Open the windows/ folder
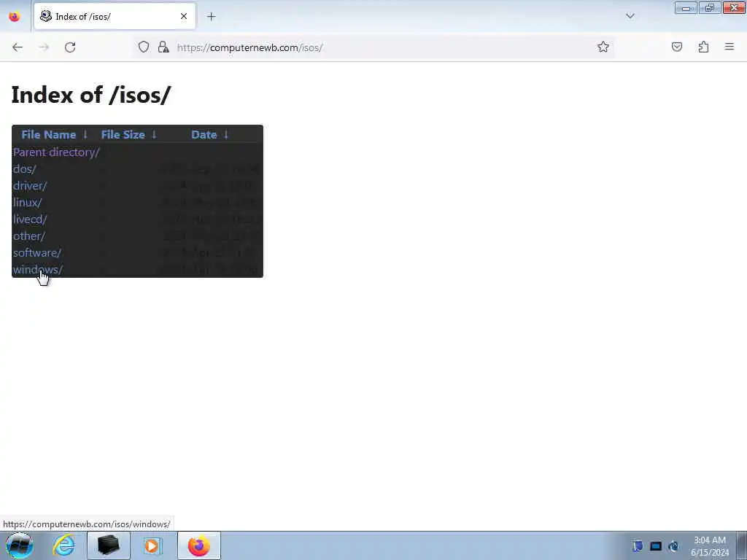The height and width of the screenshot is (560, 747). click(38, 270)
